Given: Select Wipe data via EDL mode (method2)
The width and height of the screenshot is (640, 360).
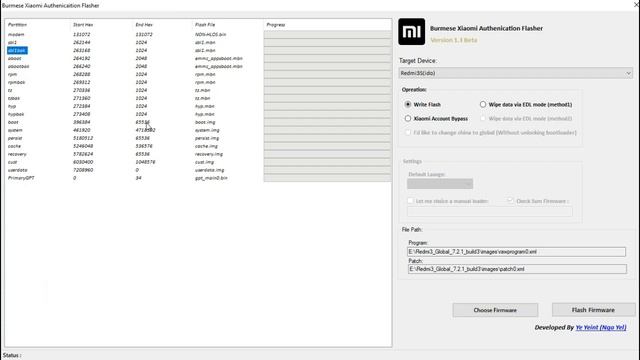Looking at the screenshot, I should coord(526,118).
